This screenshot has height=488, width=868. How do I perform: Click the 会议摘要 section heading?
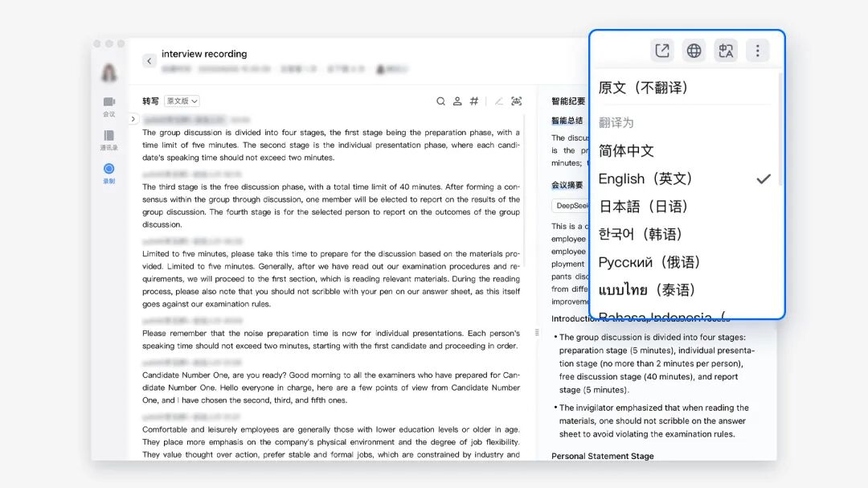567,184
